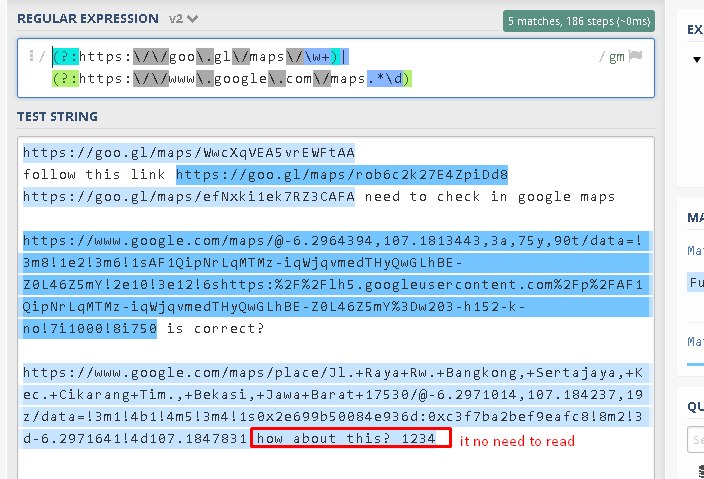Click the second regex line with www.google.com
Screen dimensions: 704x479
point(232,79)
